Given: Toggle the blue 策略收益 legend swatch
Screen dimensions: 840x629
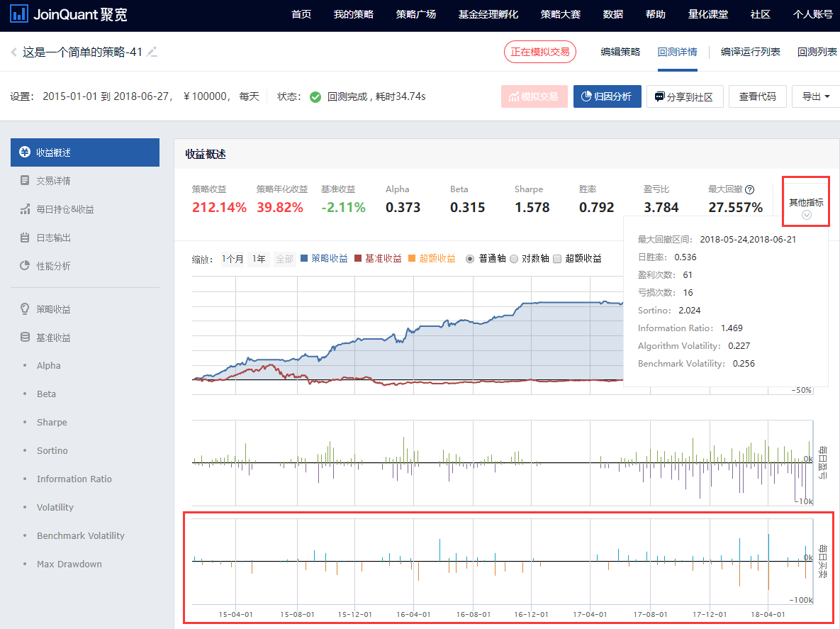Looking at the screenshot, I should click(x=305, y=259).
